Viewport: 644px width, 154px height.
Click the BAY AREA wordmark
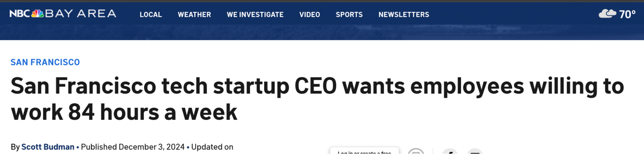pyautogui.click(x=81, y=14)
